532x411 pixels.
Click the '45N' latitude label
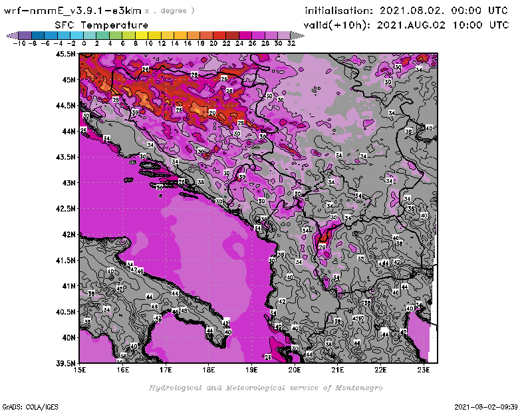[68, 79]
